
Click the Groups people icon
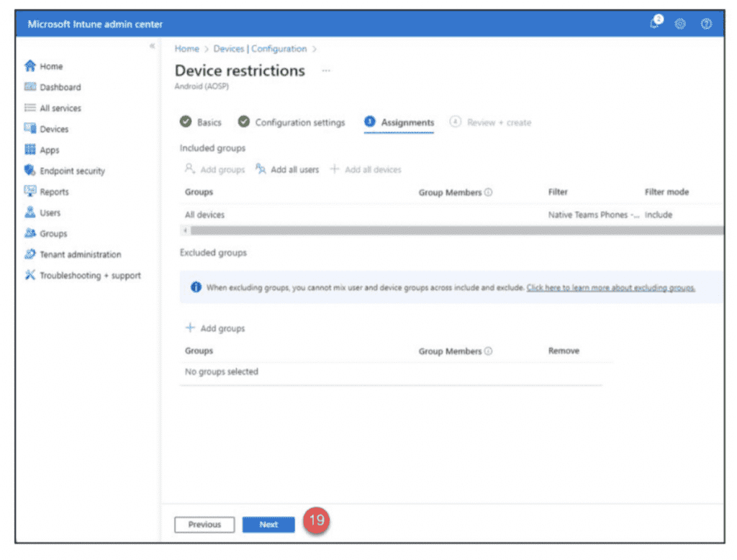30,233
